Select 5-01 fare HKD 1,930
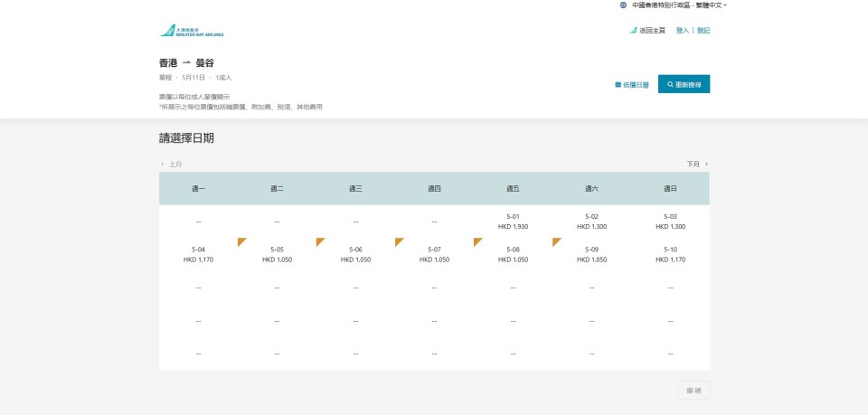The image size is (868, 415). [513, 222]
